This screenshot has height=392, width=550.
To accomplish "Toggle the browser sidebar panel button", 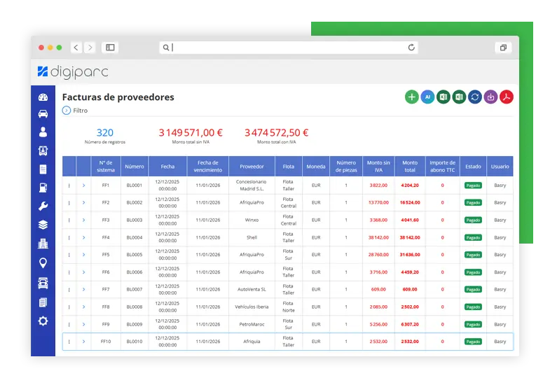I will pyautogui.click(x=109, y=48).
